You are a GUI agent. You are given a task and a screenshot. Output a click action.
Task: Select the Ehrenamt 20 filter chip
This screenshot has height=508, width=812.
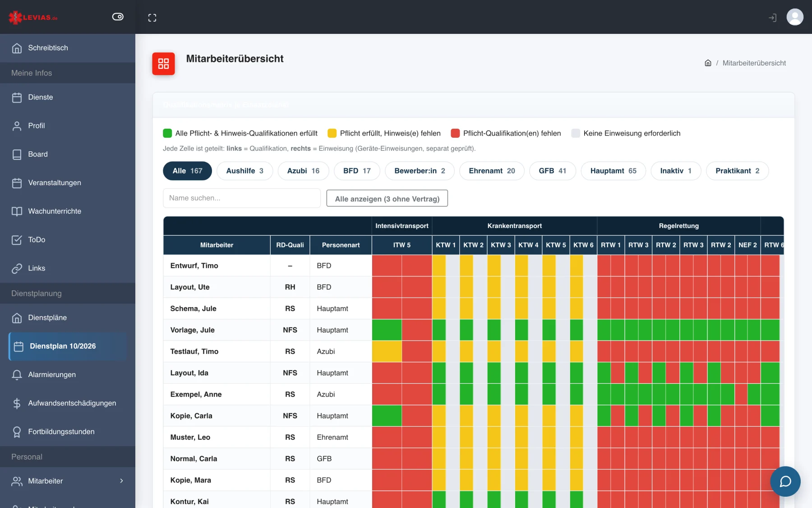pyautogui.click(x=492, y=171)
